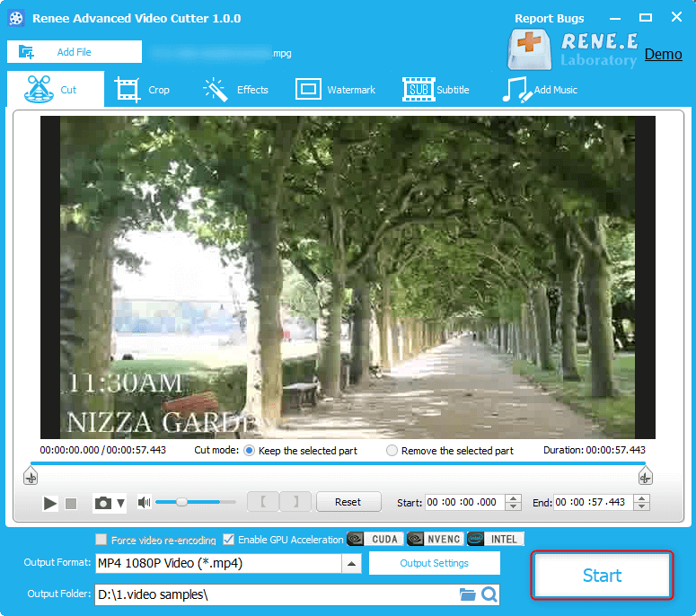
Task: Enable Force video re-encoding checkbox
Action: [101, 540]
